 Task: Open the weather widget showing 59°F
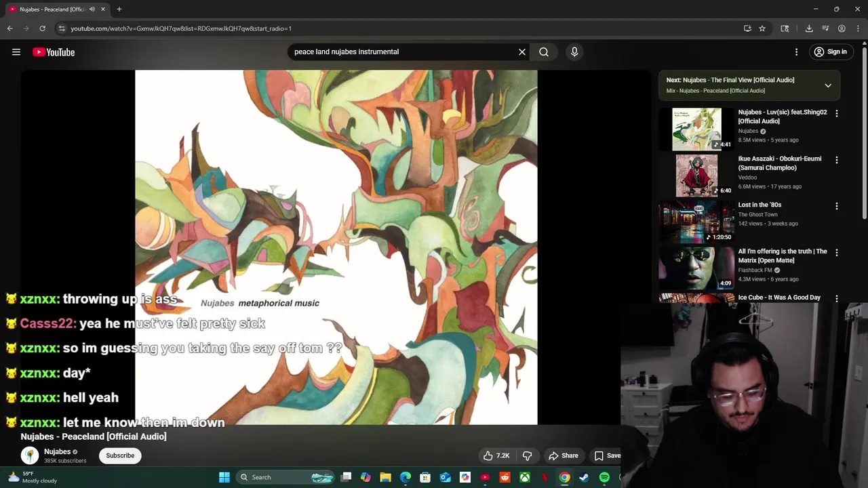33,477
